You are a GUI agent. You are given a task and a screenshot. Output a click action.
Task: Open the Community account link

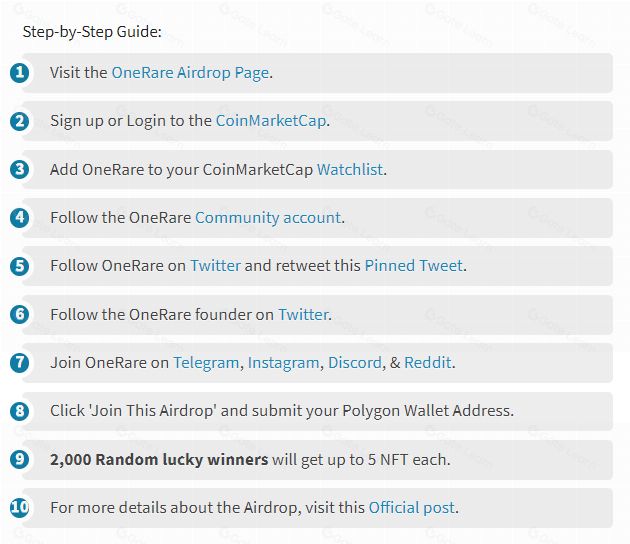click(268, 217)
